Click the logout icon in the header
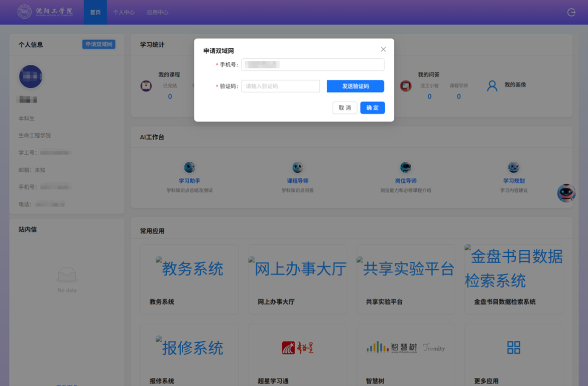 click(x=571, y=13)
